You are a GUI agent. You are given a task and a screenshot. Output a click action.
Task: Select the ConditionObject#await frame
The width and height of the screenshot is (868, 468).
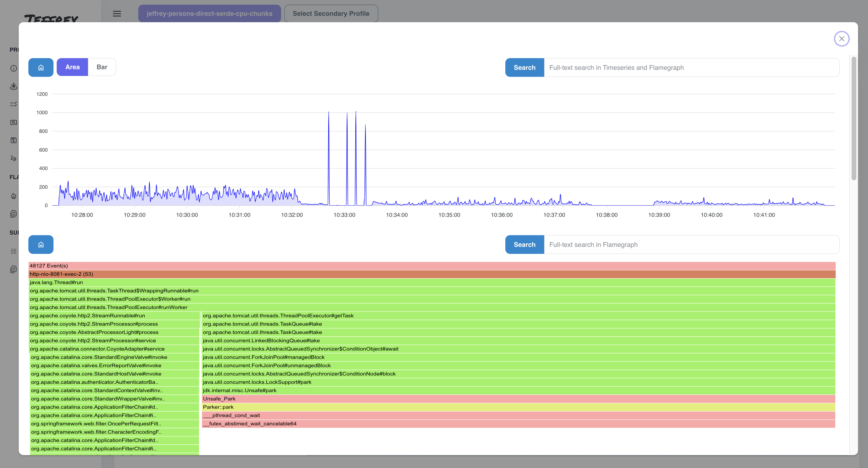(518, 349)
